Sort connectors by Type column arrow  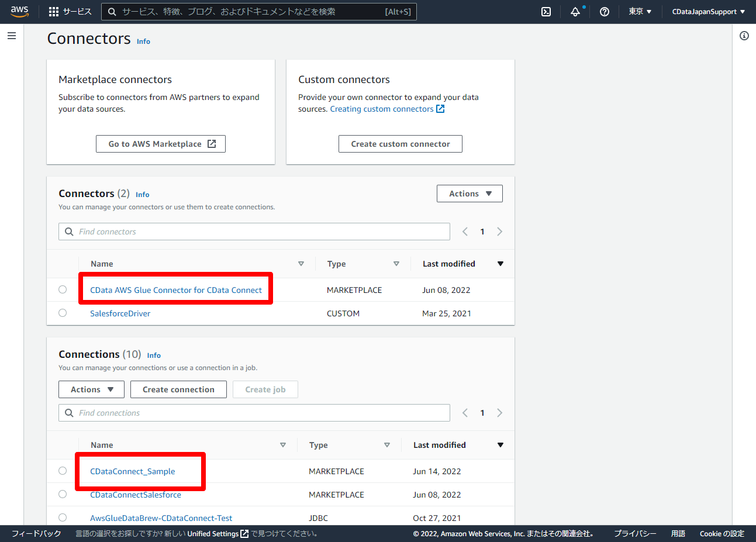(396, 264)
